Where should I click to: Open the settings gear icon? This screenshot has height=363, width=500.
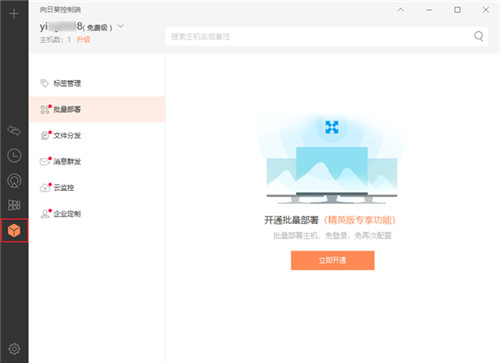point(14,349)
